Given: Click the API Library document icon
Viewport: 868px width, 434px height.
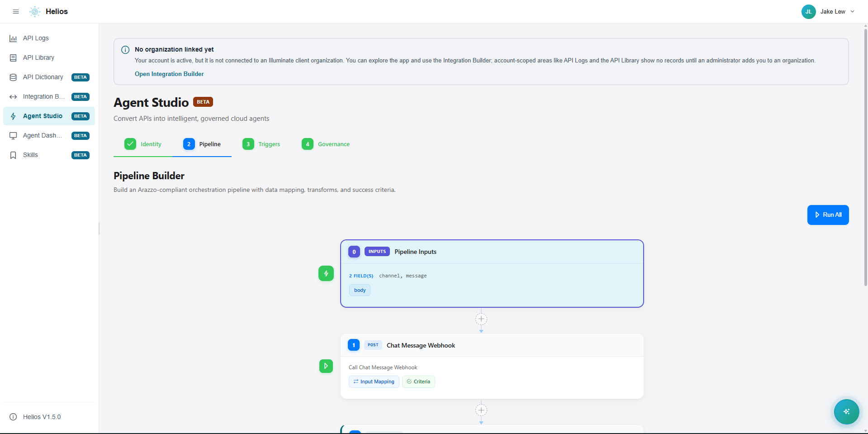Looking at the screenshot, I should coord(13,58).
